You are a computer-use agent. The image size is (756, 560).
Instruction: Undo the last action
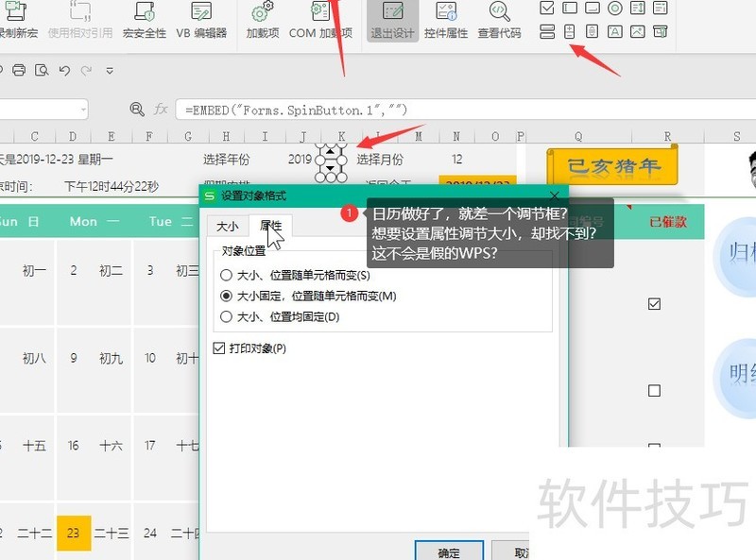64,71
